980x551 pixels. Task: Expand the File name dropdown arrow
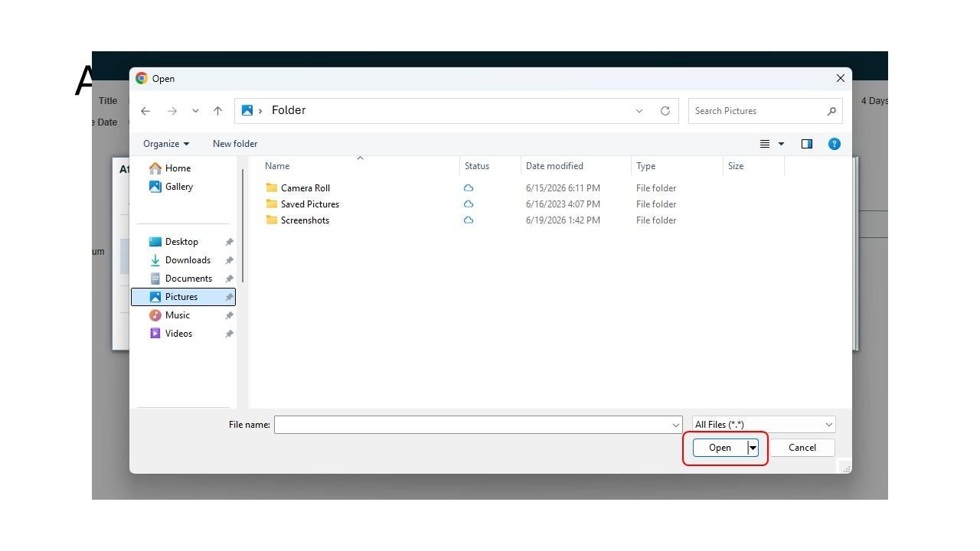tap(676, 425)
